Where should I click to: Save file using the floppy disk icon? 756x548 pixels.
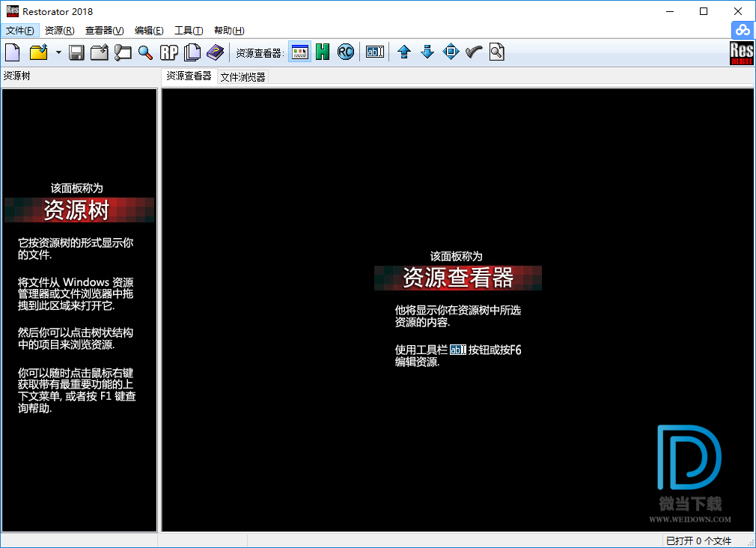pos(76,52)
